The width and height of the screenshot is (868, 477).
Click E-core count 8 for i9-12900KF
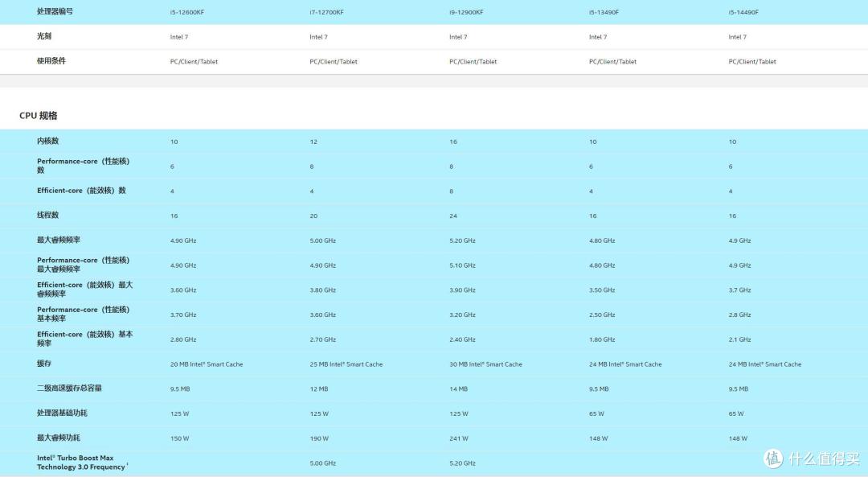click(451, 191)
